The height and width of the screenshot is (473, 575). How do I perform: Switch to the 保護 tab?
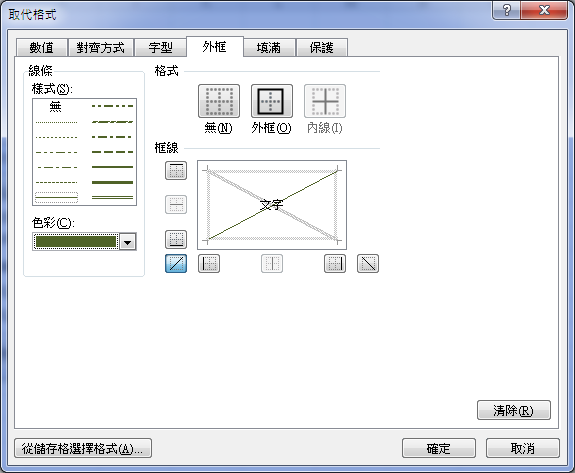pos(322,48)
